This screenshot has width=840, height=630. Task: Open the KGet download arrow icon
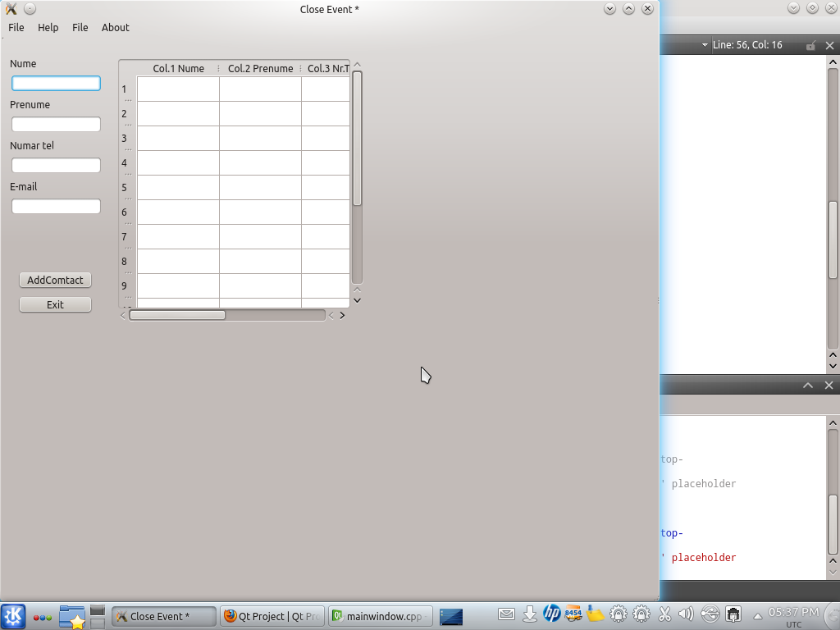tap(529, 614)
